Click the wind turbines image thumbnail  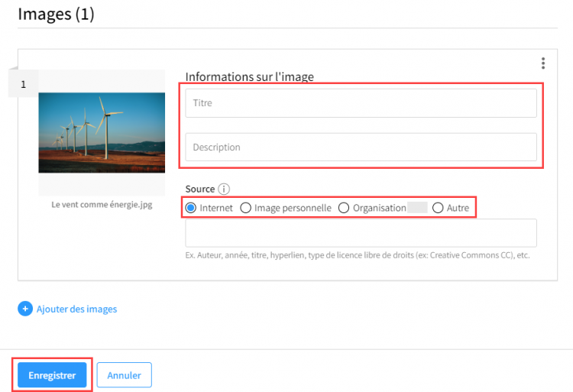tap(102, 133)
